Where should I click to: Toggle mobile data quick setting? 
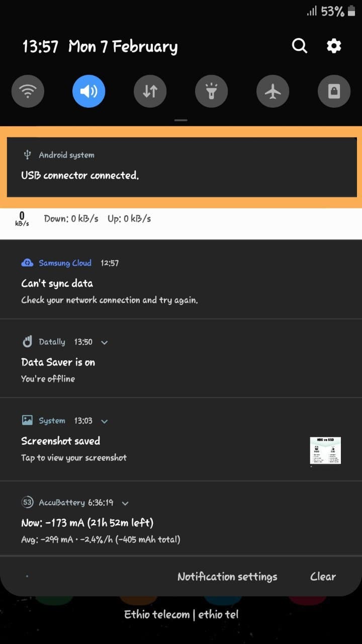point(150,91)
